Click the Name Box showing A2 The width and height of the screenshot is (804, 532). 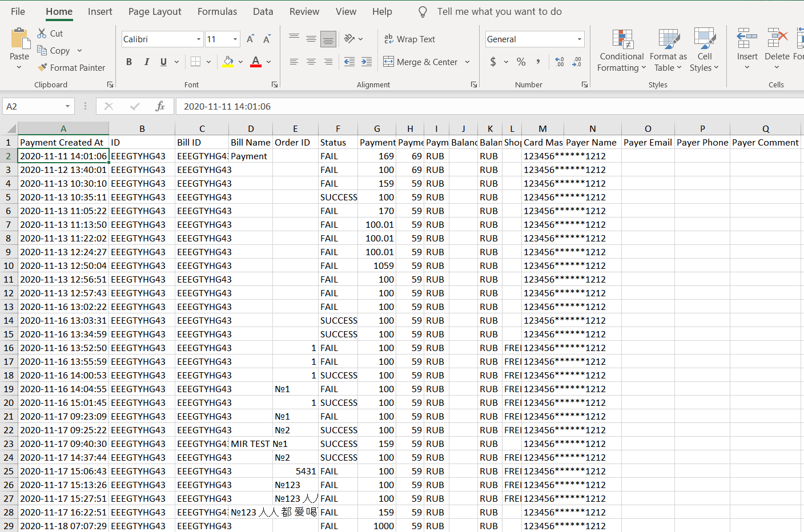tap(33, 106)
